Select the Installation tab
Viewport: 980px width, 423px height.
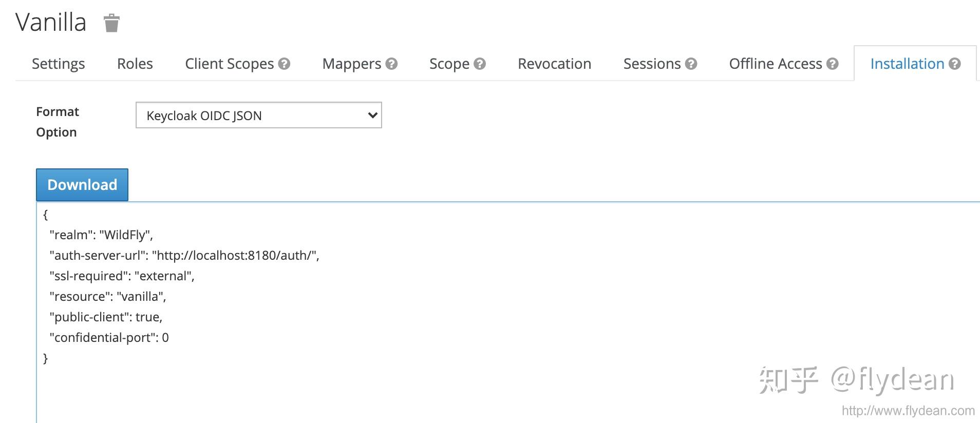[x=907, y=64]
